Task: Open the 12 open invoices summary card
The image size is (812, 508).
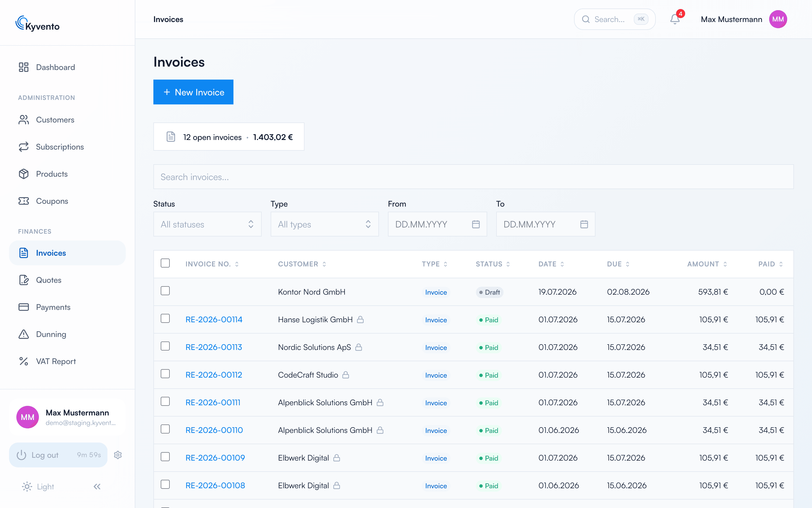Action: click(229, 137)
